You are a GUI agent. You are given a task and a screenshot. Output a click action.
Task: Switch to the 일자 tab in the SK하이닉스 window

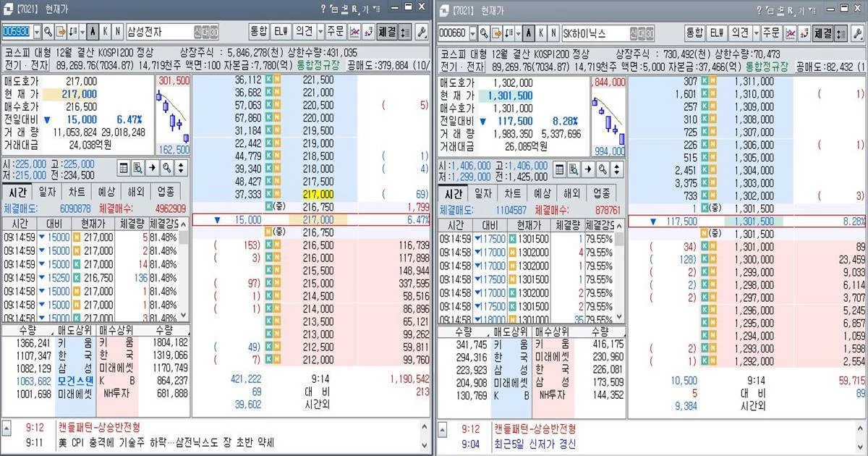point(482,194)
